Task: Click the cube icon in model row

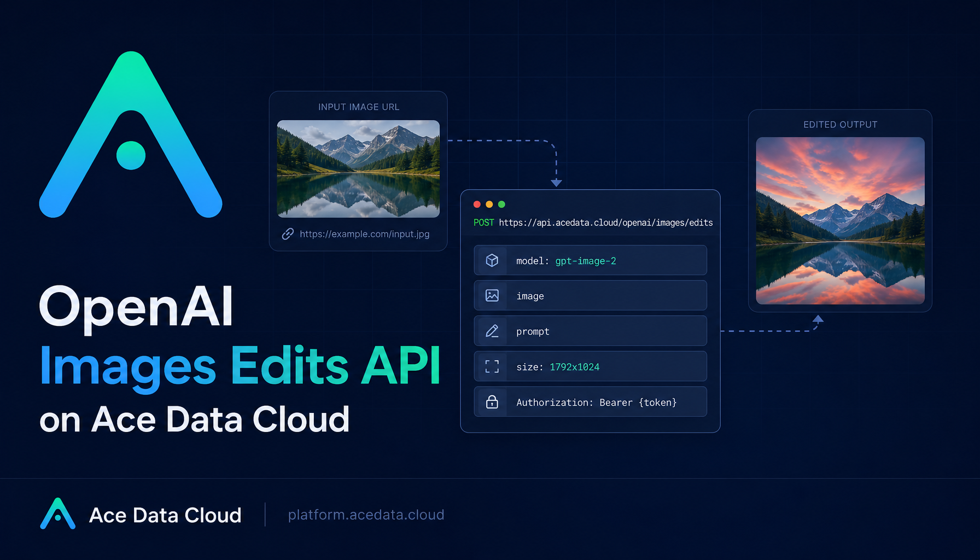Action: tap(492, 260)
